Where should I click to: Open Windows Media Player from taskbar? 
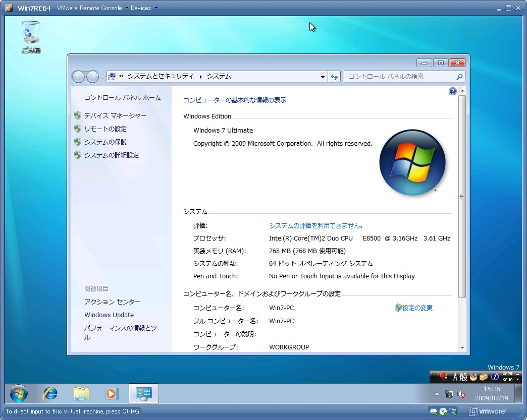(x=112, y=393)
